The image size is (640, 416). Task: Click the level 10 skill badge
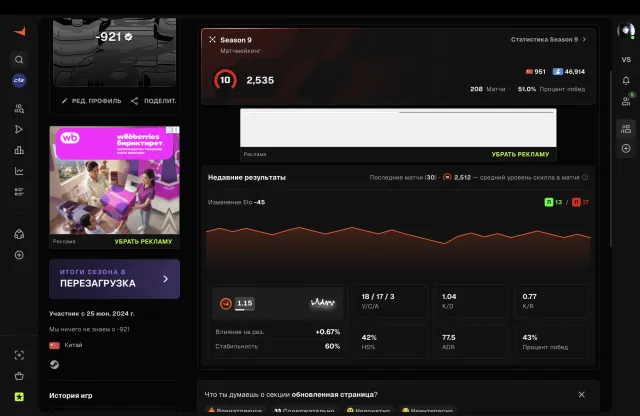(225, 80)
